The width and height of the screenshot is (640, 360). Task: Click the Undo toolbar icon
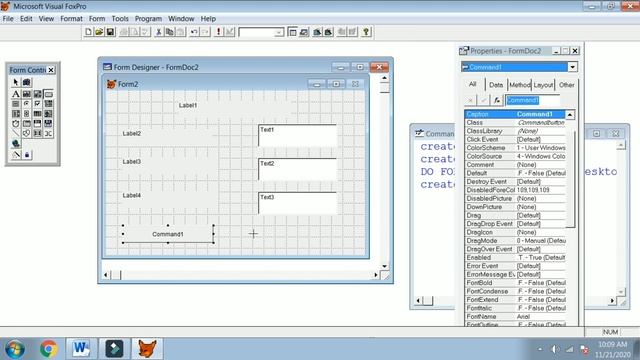pyautogui.click(x=194, y=32)
